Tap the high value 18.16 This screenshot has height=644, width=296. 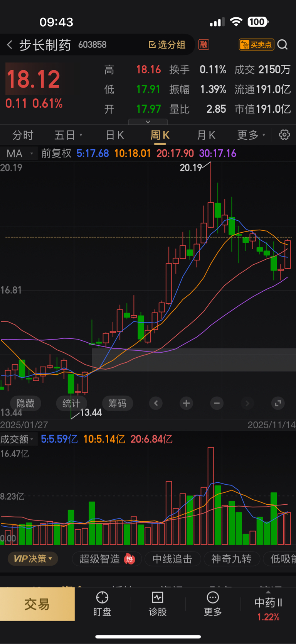point(148,69)
